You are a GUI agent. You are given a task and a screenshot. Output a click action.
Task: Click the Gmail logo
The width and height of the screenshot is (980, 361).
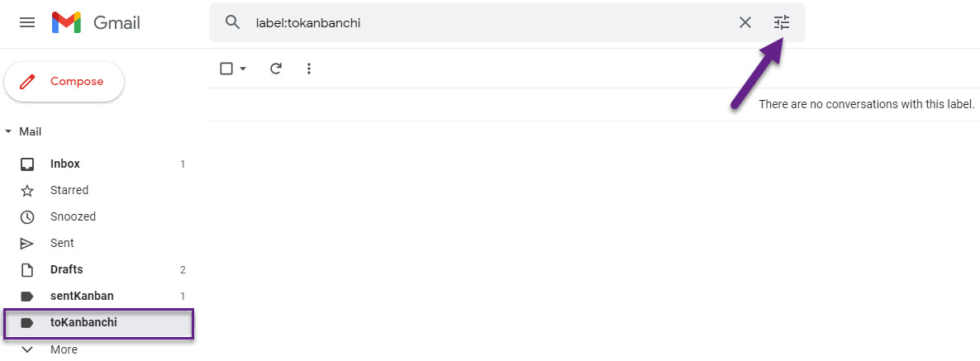pyautogui.click(x=96, y=23)
